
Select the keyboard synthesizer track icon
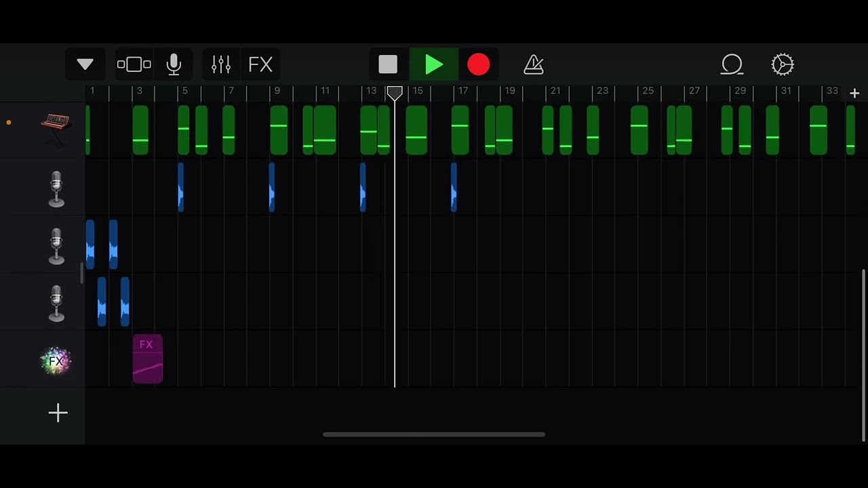click(x=56, y=129)
